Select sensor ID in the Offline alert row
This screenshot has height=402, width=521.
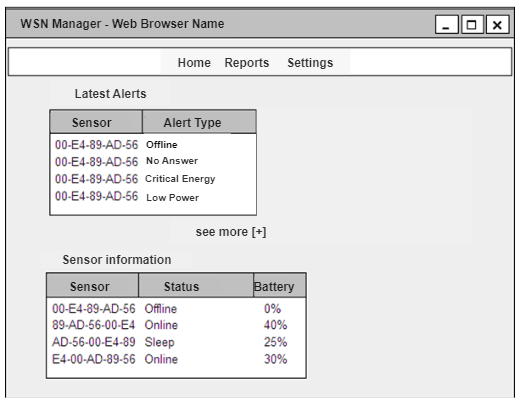tap(96, 145)
